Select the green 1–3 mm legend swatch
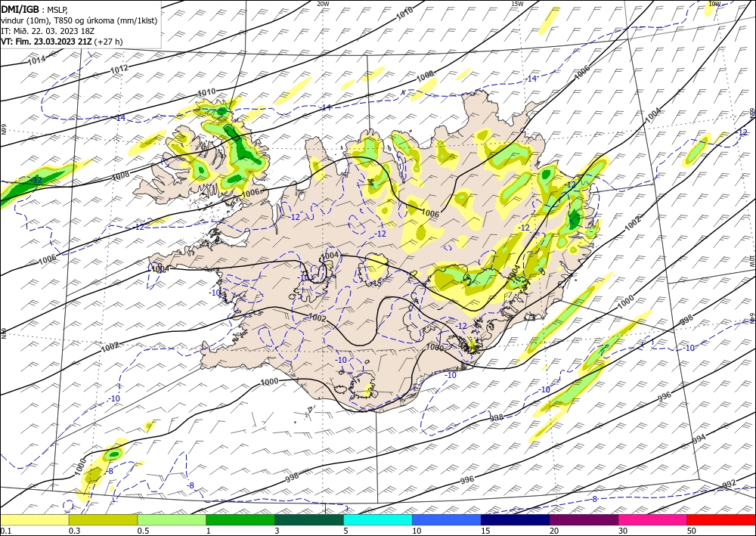Screen dimensions: 756x536 [x=240, y=519]
